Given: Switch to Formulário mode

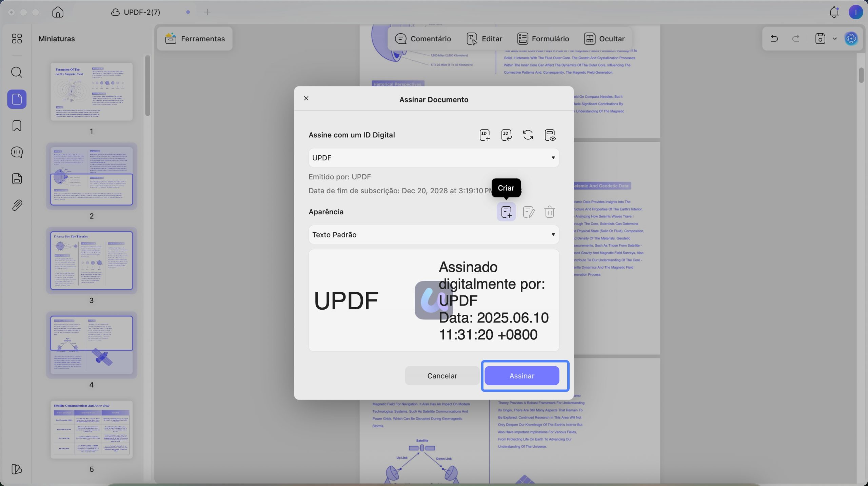Looking at the screenshot, I should [x=543, y=39].
